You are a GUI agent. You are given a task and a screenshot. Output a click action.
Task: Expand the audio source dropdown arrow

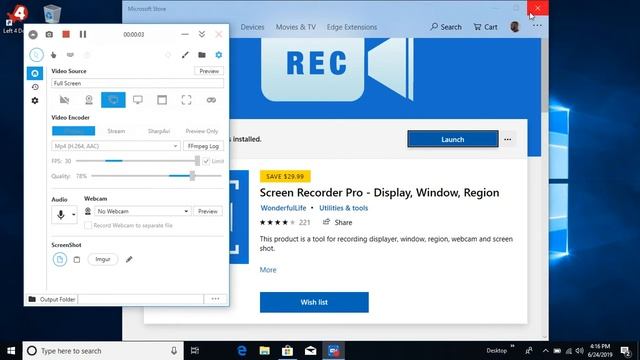point(74,215)
